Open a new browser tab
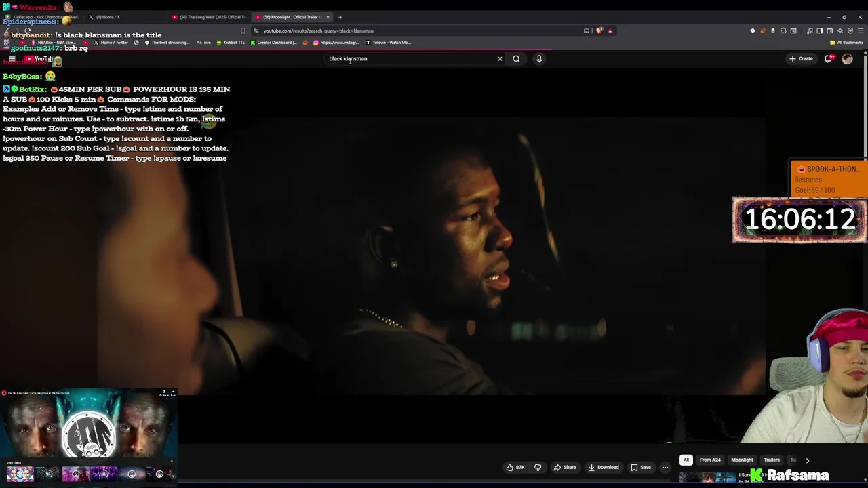This screenshot has height=488, width=868. [x=340, y=17]
